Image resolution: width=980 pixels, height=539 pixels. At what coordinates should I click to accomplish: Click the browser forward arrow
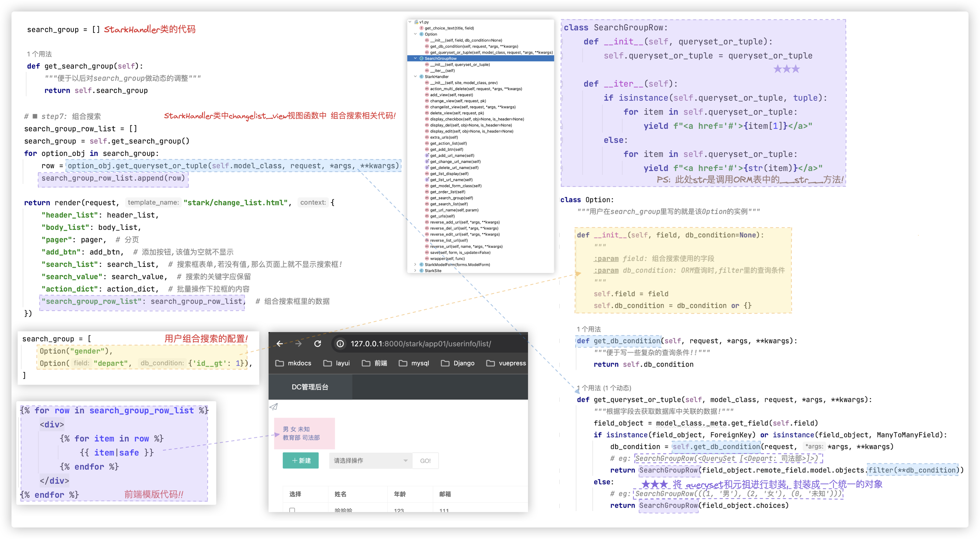(299, 344)
